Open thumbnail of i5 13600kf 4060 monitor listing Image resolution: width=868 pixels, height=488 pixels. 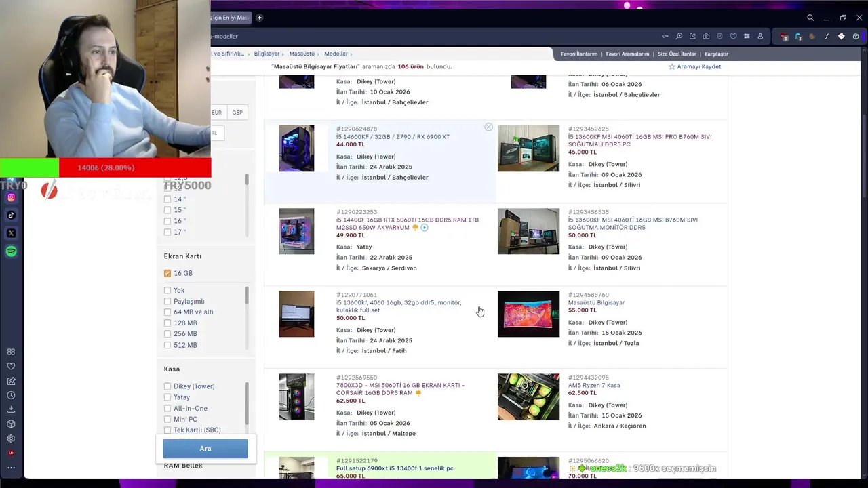tap(296, 314)
